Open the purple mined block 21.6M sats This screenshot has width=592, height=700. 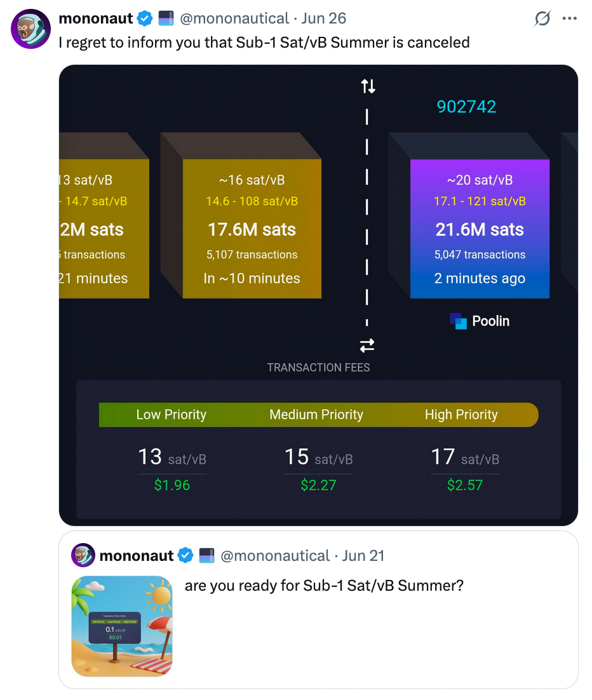tap(480, 229)
